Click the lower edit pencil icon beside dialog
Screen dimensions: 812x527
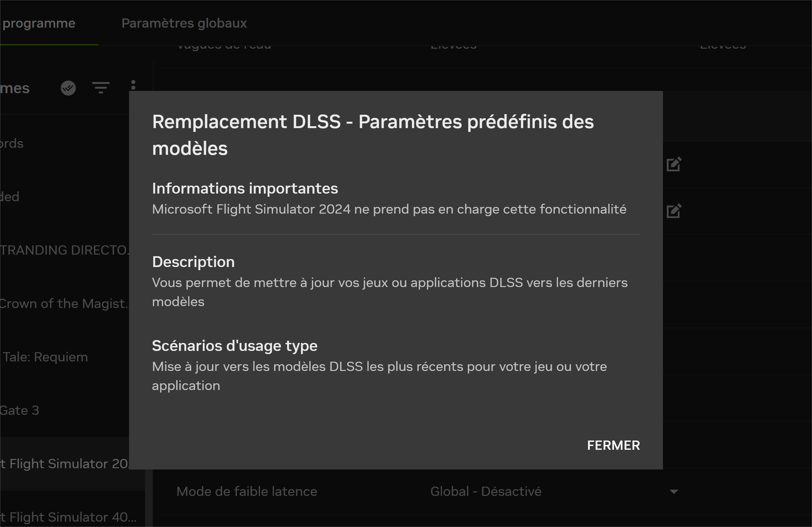(x=674, y=211)
